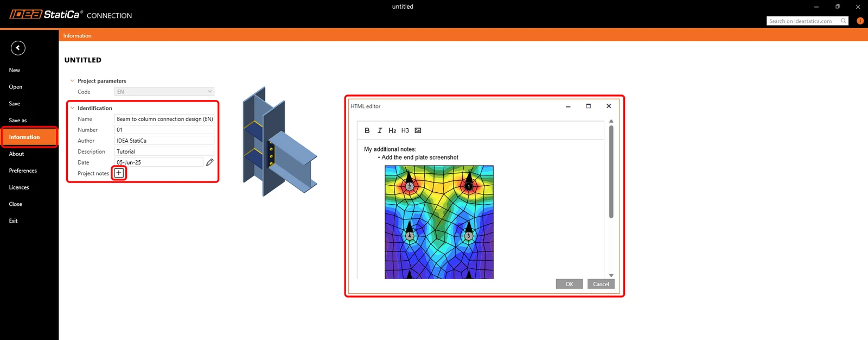Viewport: 868px width, 340px height.
Task: Click the HTML editor vertical scrollbar
Action: pyautogui.click(x=611, y=172)
